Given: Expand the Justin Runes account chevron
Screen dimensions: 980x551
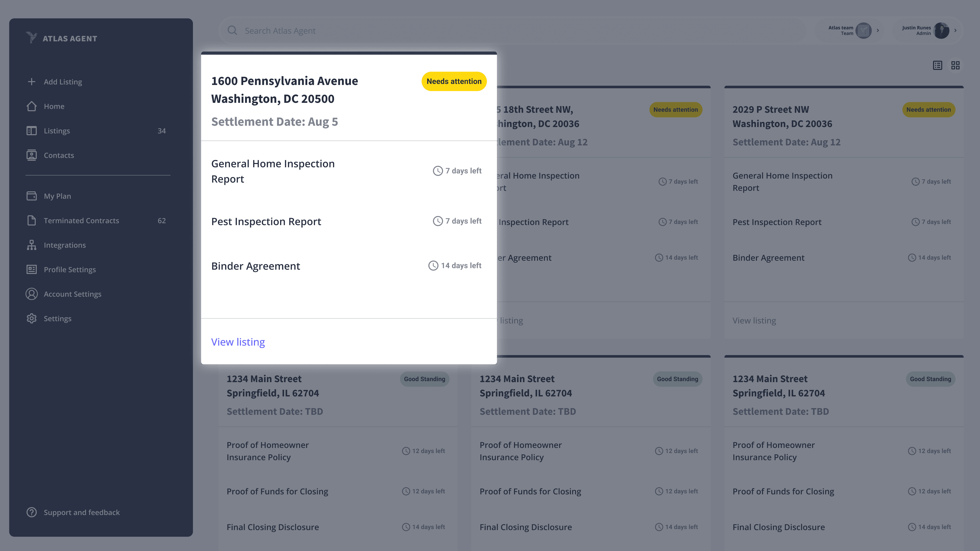Looking at the screenshot, I should [x=955, y=30].
